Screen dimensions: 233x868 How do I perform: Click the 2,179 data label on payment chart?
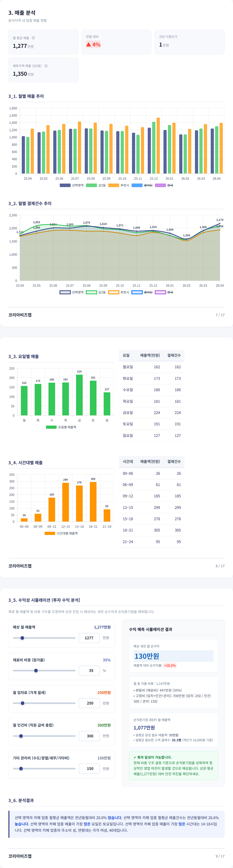click(220, 220)
